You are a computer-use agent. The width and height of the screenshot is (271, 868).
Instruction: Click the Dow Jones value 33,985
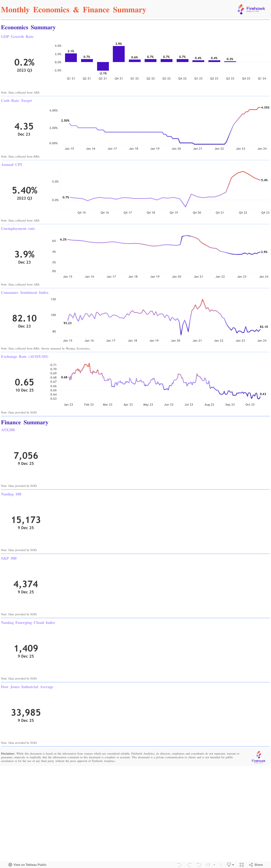(26, 712)
